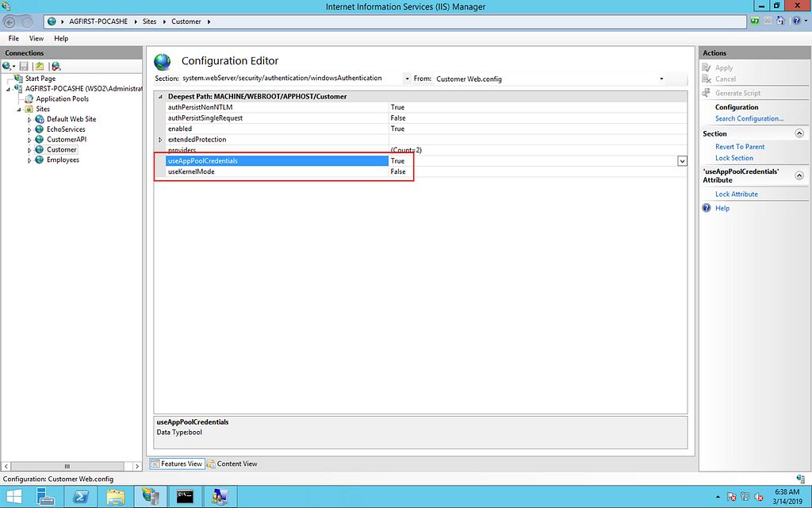Viewport: 812px width, 508px height.
Task: Open Application Pools node
Action: [x=62, y=99]
